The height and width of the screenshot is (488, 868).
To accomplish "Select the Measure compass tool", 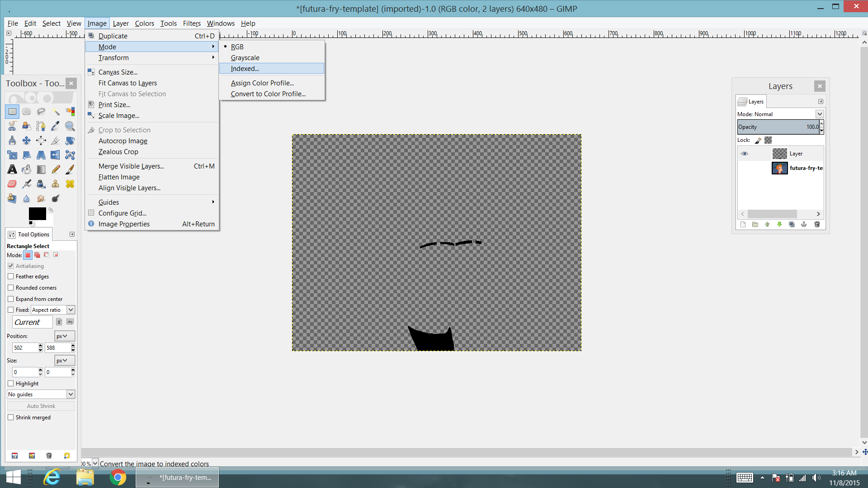I will [12, 141].
